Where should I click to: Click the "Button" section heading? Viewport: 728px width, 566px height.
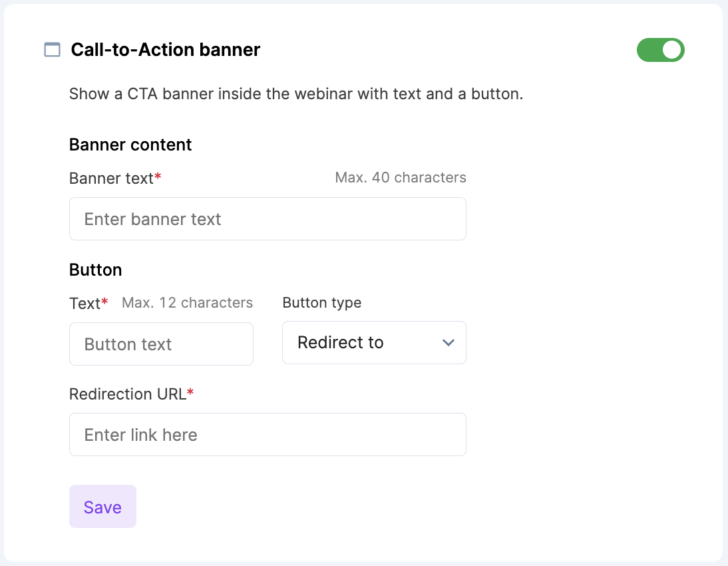pyautogui.click(x=95, y=270)
